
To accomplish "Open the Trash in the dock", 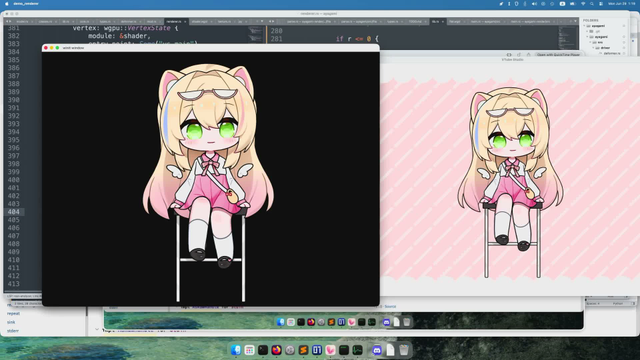I will pyautogui.click(x=404, y=350).
